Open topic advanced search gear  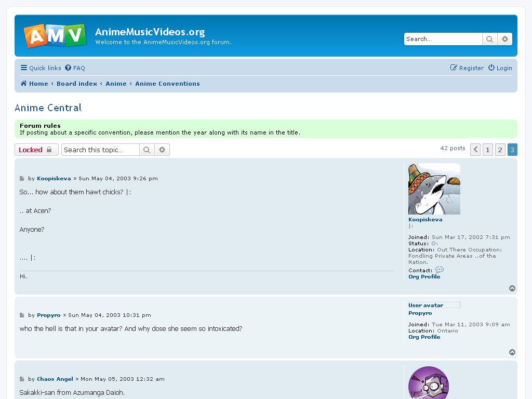pos(162,150)
